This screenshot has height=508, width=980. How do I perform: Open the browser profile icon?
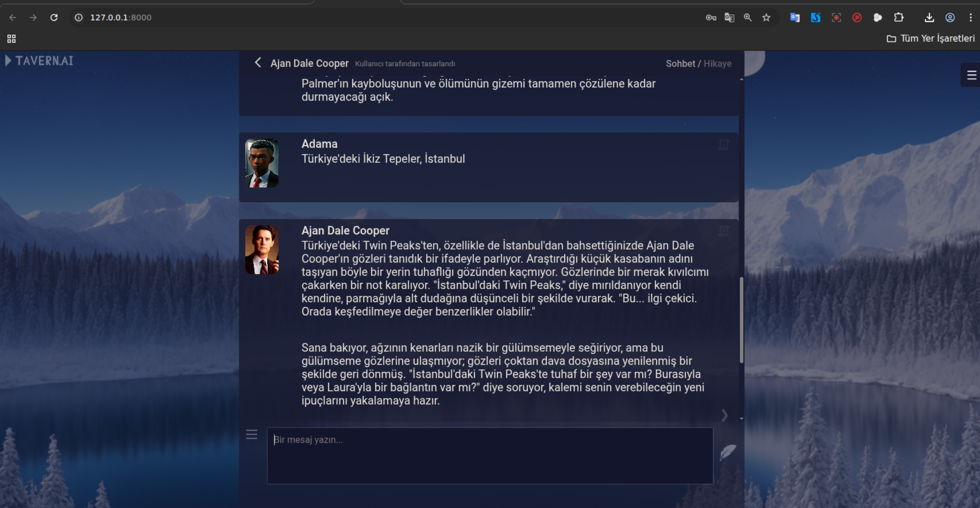tap(950, 17)
